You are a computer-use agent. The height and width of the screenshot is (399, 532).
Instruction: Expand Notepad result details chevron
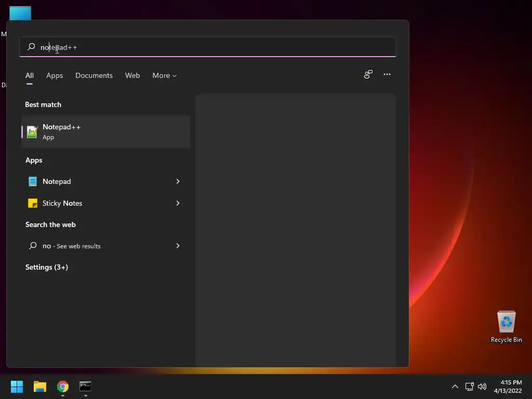[178, 181]
